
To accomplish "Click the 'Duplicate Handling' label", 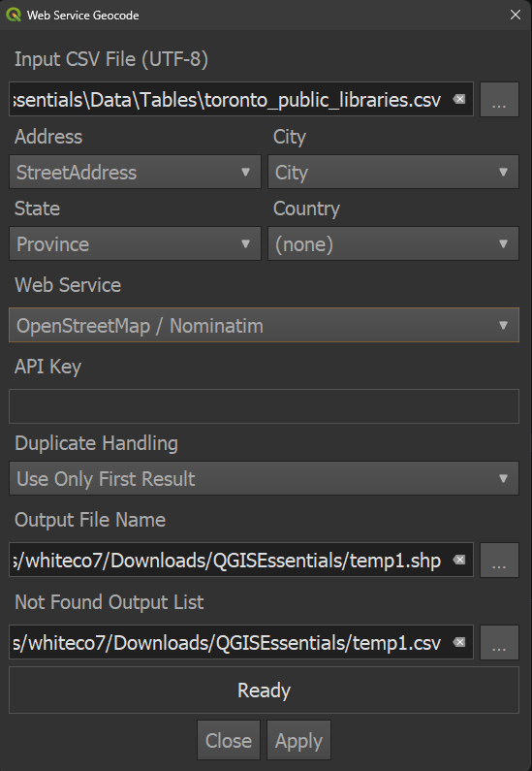I will coord(96,443).
